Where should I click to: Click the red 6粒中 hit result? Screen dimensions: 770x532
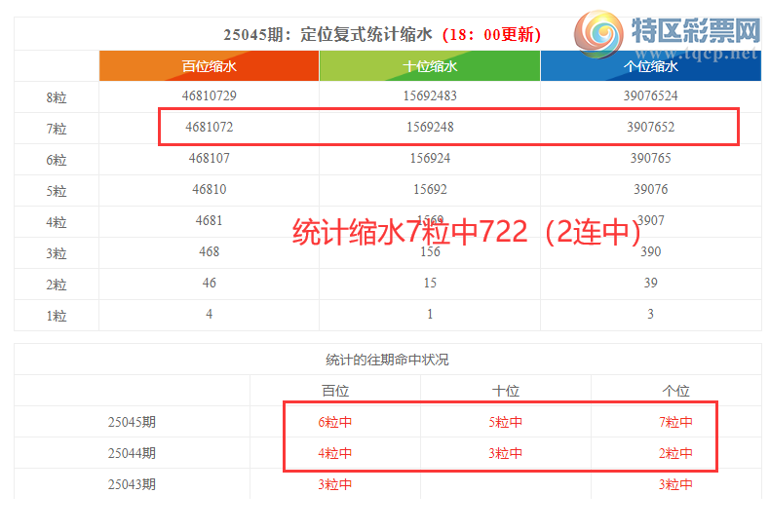335,422
